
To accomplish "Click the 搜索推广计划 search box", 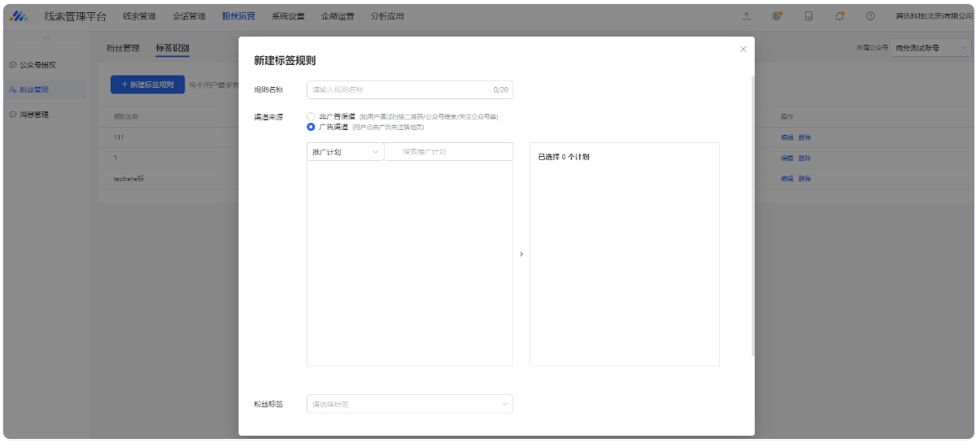I will [x=448, y=152].
